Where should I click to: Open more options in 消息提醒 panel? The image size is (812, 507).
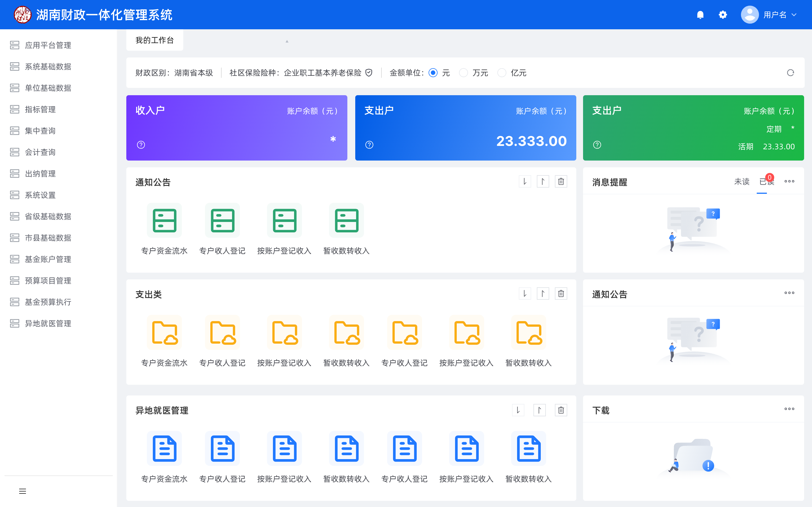(789, 181)
